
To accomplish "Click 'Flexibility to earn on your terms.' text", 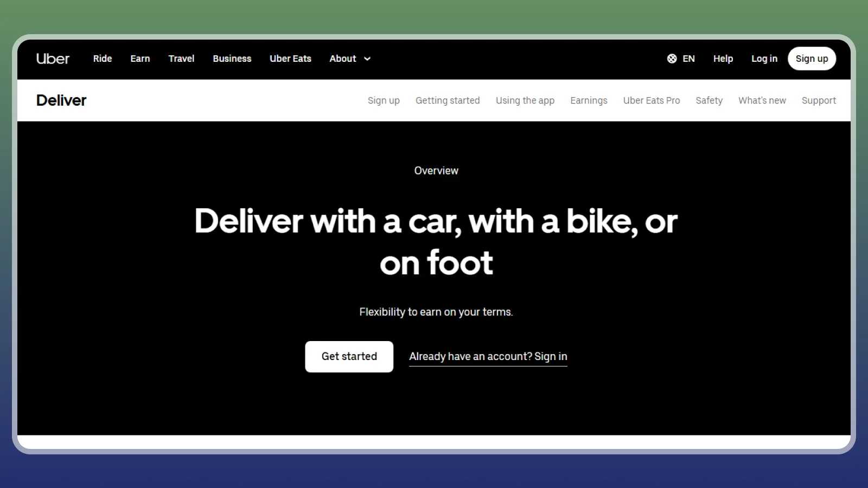I will click(x=436, y=312).
